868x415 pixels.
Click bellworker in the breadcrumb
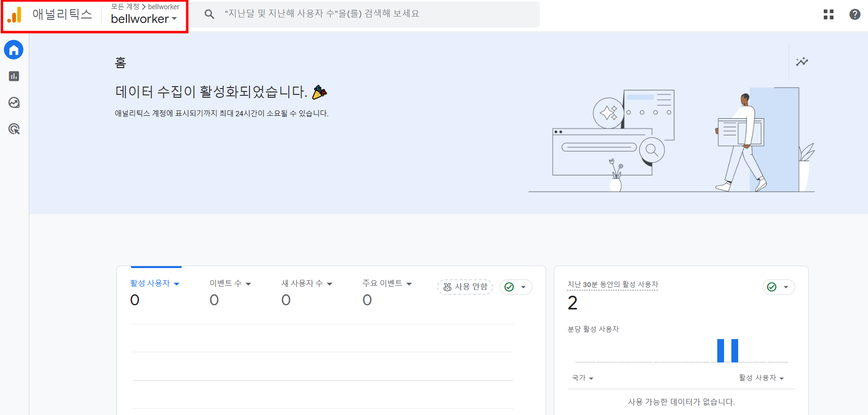(x=163, y=7)
